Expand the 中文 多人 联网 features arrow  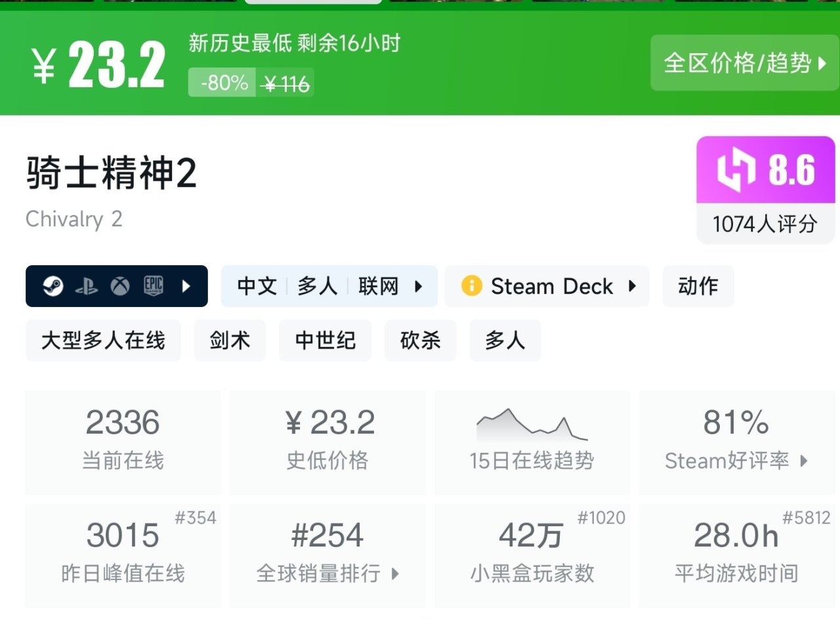click(418, 286)
